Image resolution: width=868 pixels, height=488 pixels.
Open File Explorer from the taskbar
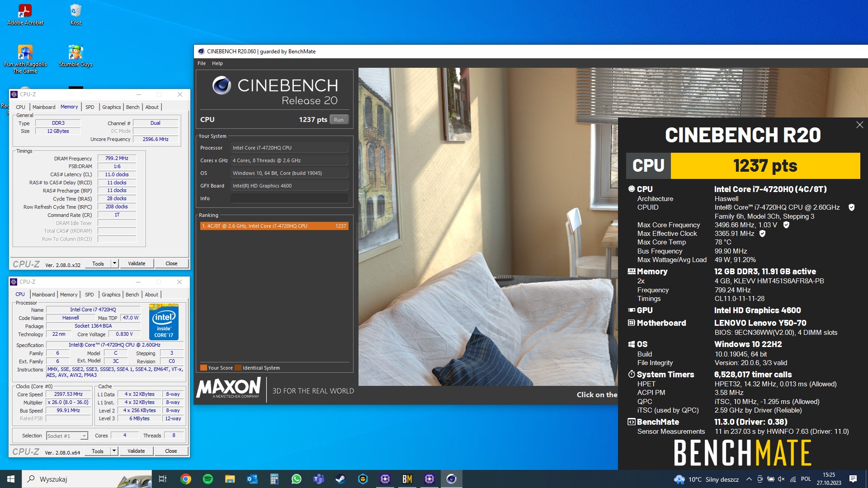(x=230, y=479)
